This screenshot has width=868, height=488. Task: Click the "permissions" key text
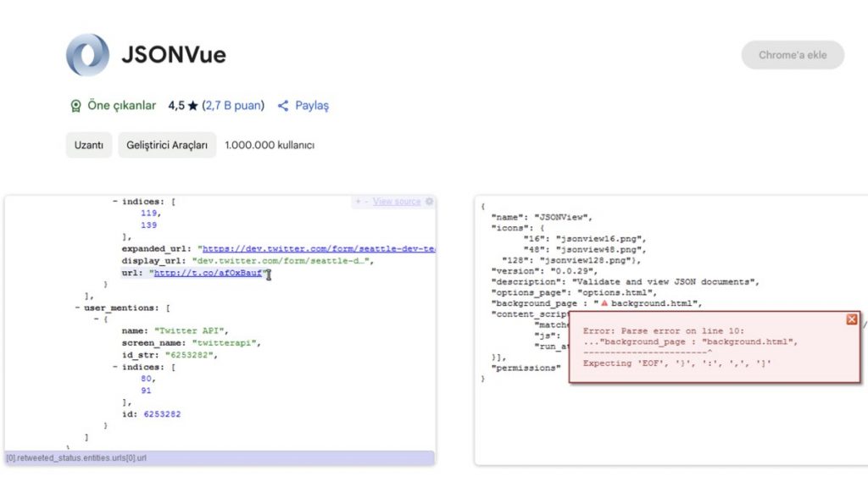point(526,368)
